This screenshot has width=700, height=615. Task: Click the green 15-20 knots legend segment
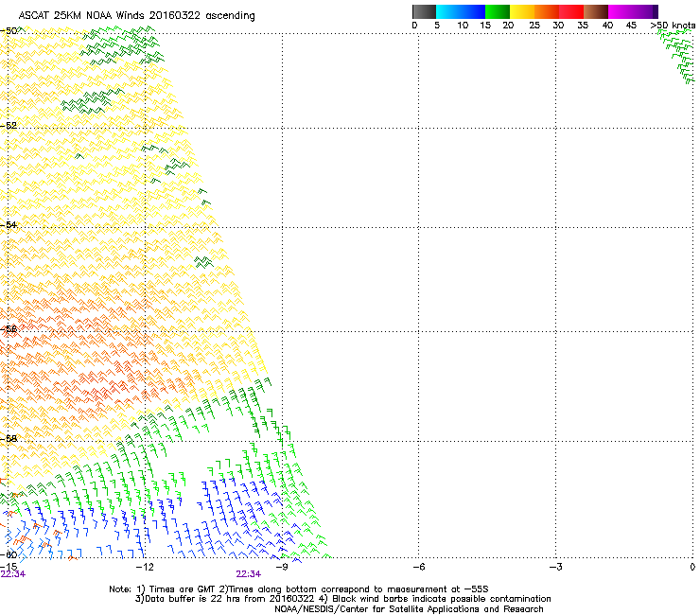[x=498, y=11]
